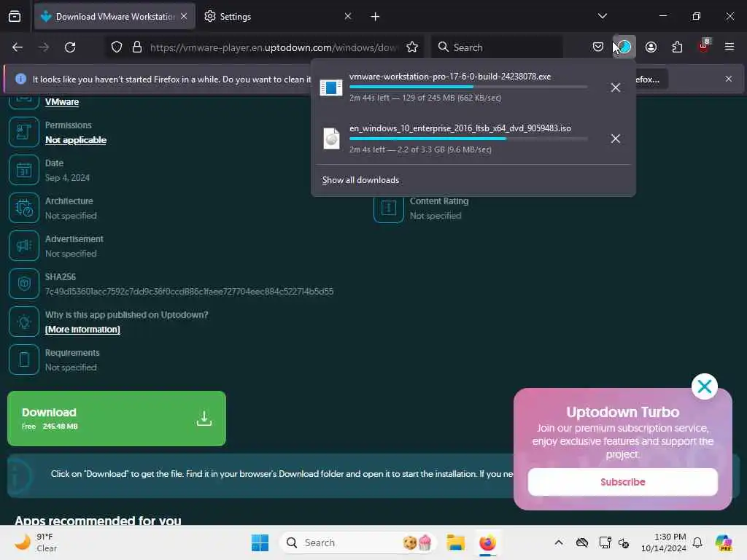This screenshot has height=560, width=747.
Task: Show all downloads
Action: coord(360,180)
